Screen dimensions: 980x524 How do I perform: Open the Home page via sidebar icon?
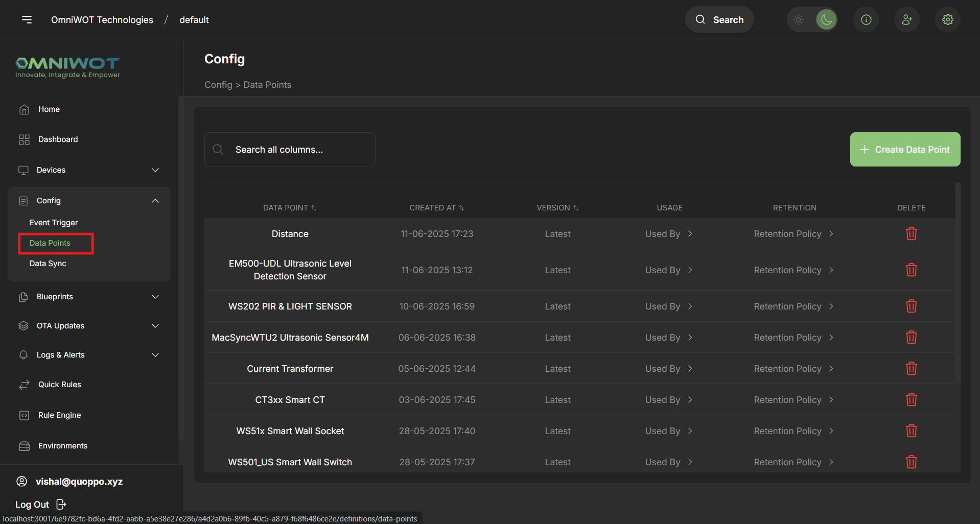tap(24, 109)
